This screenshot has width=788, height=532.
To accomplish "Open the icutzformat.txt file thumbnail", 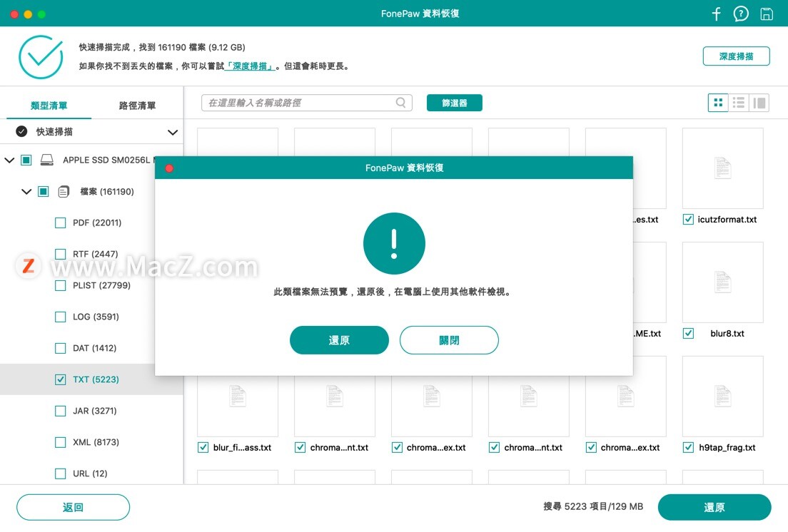I will [722, 168].
